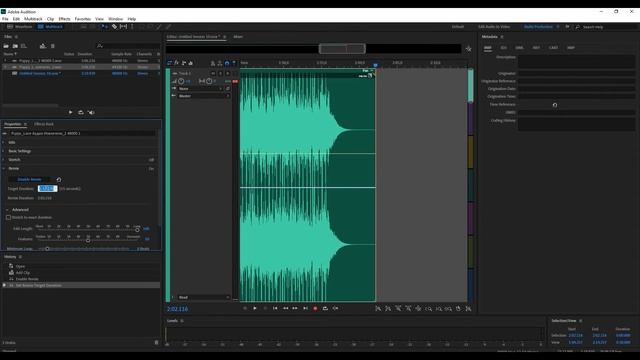Select Add Clip history entry

pyautogui.click(x=23, y=273)
